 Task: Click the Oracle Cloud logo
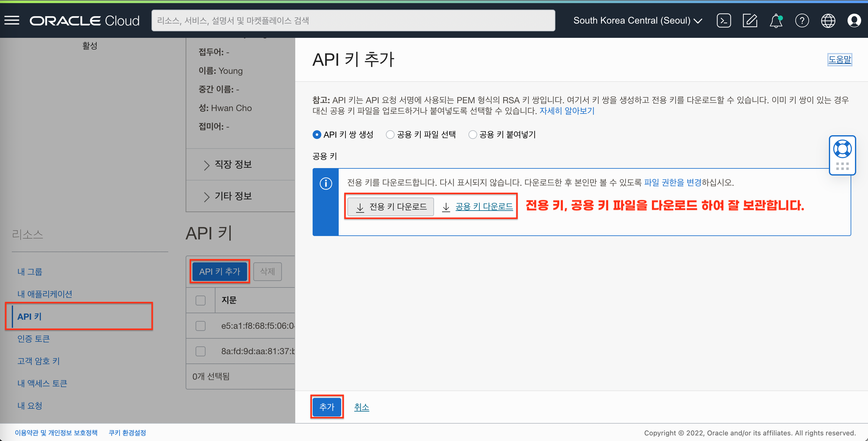click(x=84, y=21)
